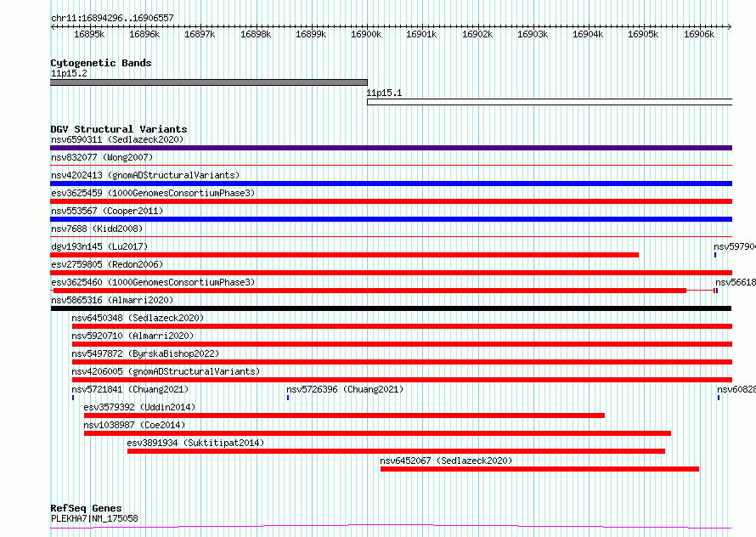Screen dimensions: 756x537
Task: Open variant esv3579392 (Uddin2014) label
Action: coord(139,407)
